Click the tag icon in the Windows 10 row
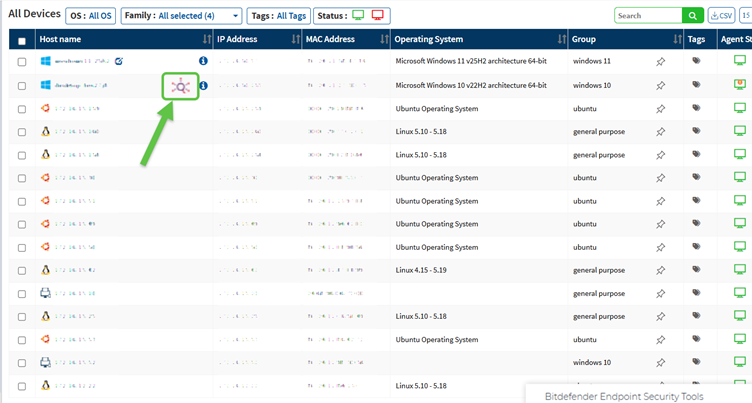Viewport: 752px width, 403px height. pyautogui.click(x=696, y=86)
